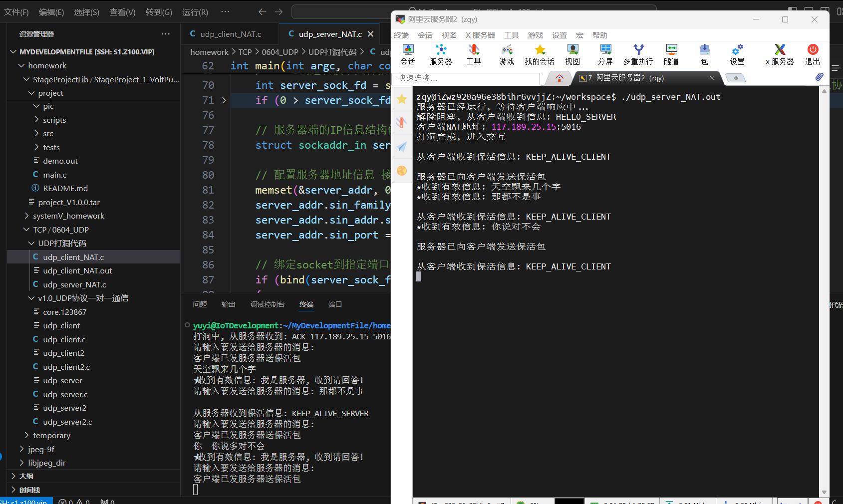The image size is (843, 504).
Task: Expand the scripts folder
Action: point(36,120)
